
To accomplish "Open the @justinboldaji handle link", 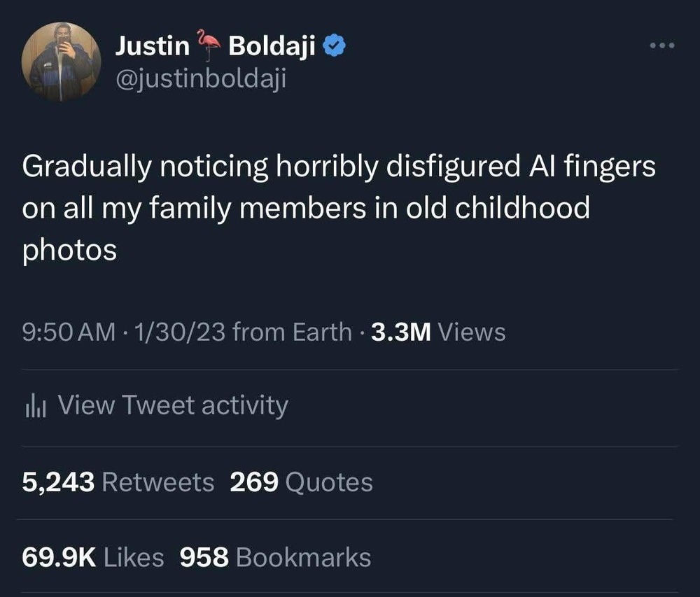I will click(201, 79).
